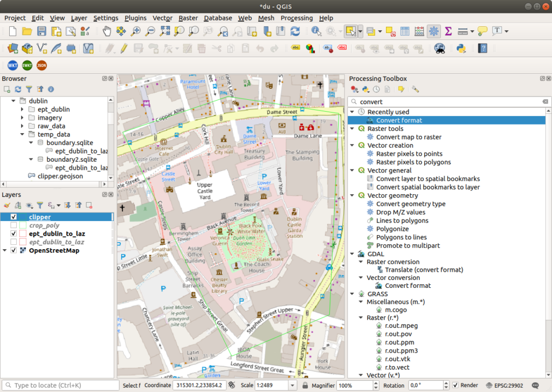This screenshot has width=552, height=392.
Task: Expand the raw_data folder
Action: point(22,126)
